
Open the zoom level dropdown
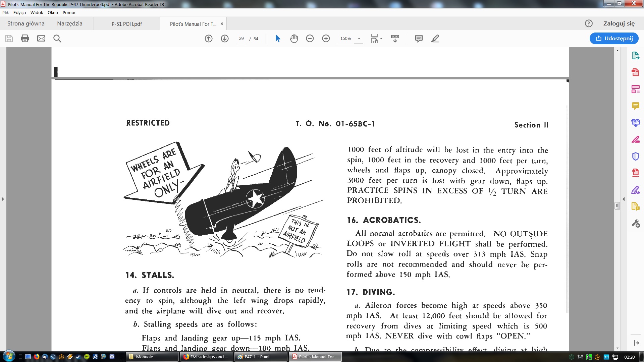point(359,39)
